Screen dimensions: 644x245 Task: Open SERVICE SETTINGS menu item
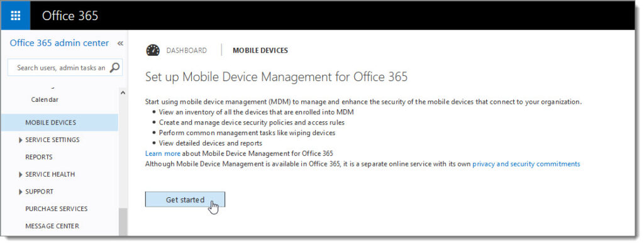[53, 139]
